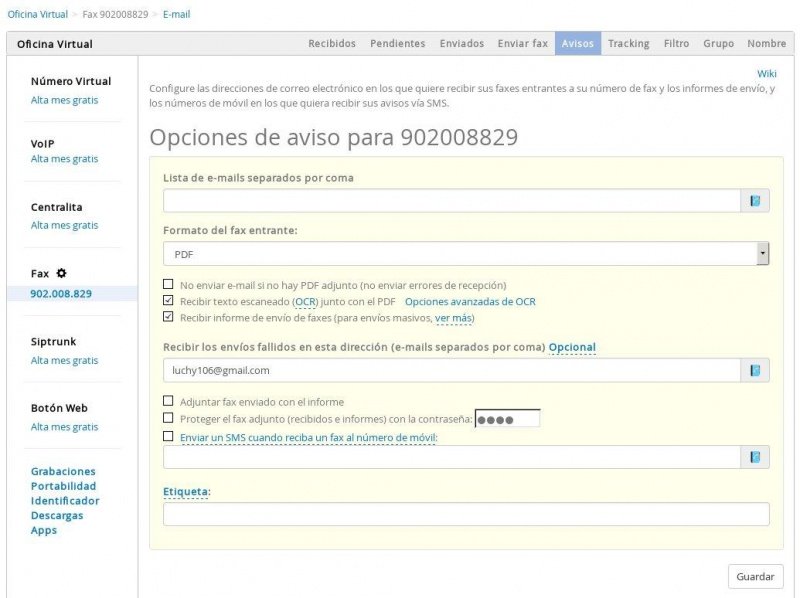
Task: Open 'Opciones avanzadas de OCR'
Action: [x=472, y=301]
